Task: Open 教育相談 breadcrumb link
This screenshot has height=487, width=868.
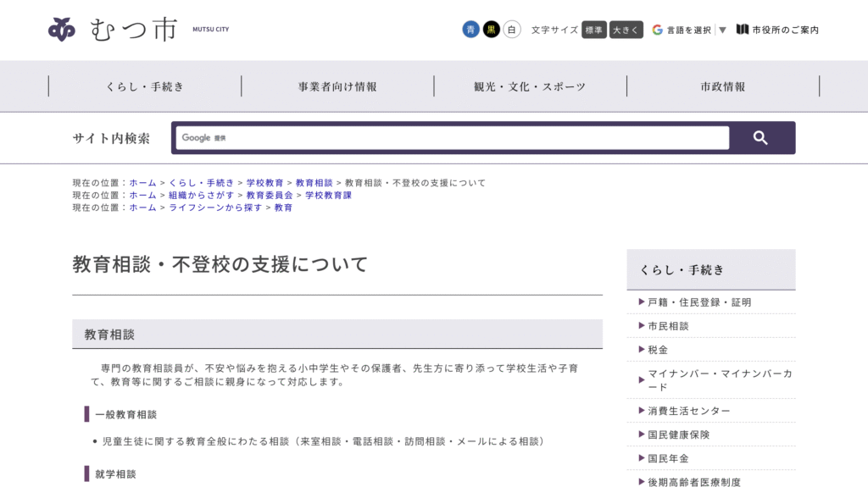Action: [x=314, y=183]
